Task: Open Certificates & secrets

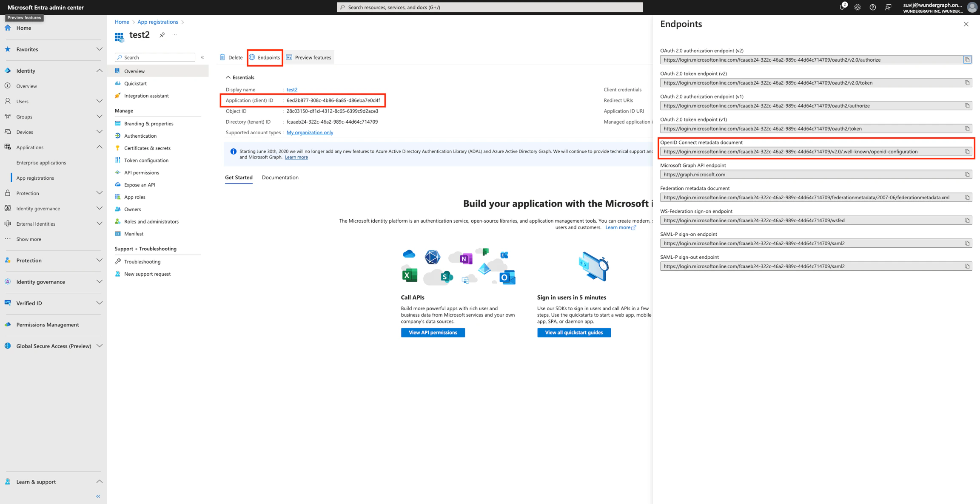Action: pyautogui.click(x=147, y=148)
